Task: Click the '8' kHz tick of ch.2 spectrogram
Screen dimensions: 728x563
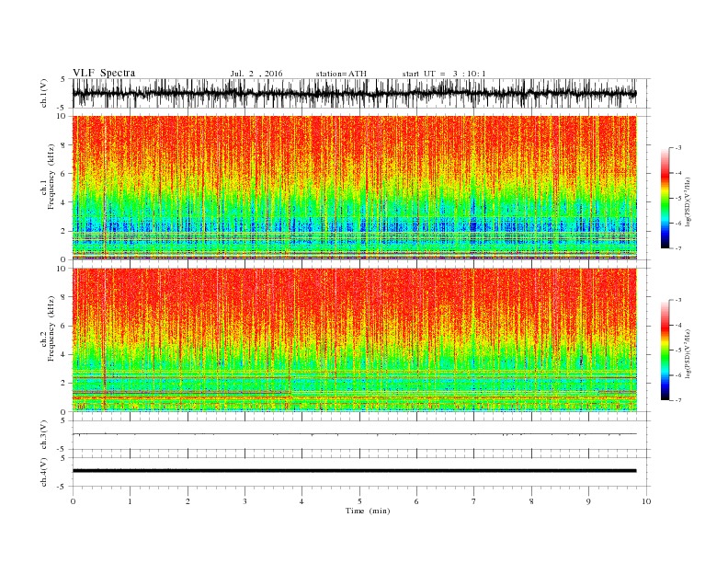Action: [x=63, y=297]
